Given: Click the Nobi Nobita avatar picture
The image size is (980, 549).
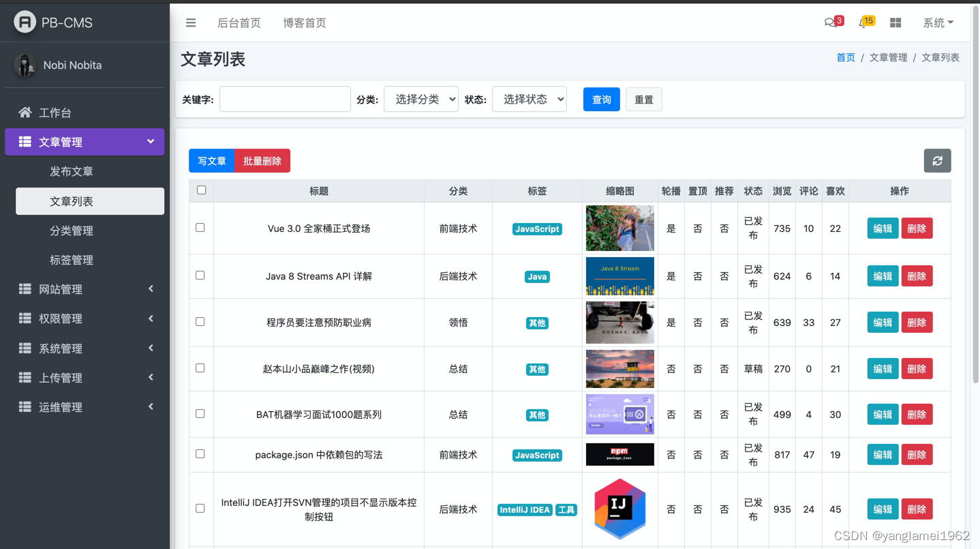Looking at the screenshot, I should coord(25,65).
